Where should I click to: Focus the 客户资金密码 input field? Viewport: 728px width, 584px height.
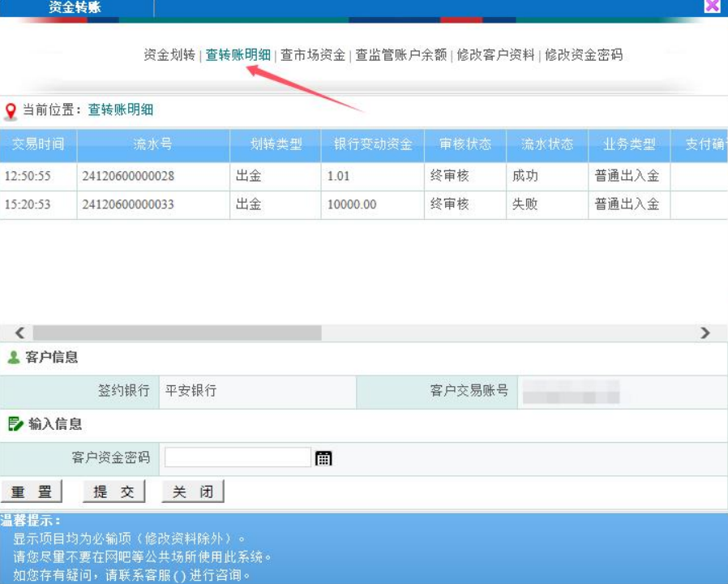coord(238,458)
